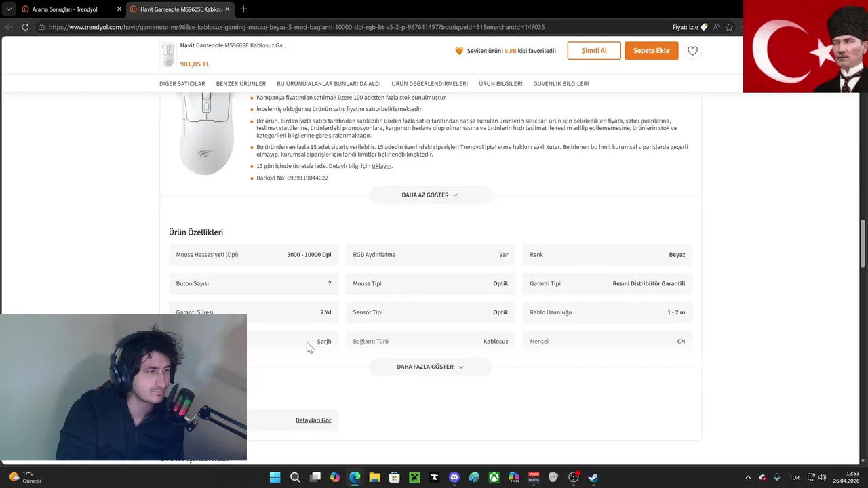Click the Bağlantı Türü Kablosuz row
This screenshot has width=868, height=488.
431,342
